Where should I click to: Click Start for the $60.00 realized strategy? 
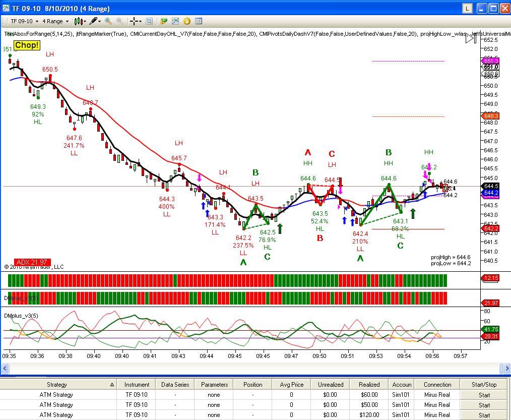click(x=484, y=395)
